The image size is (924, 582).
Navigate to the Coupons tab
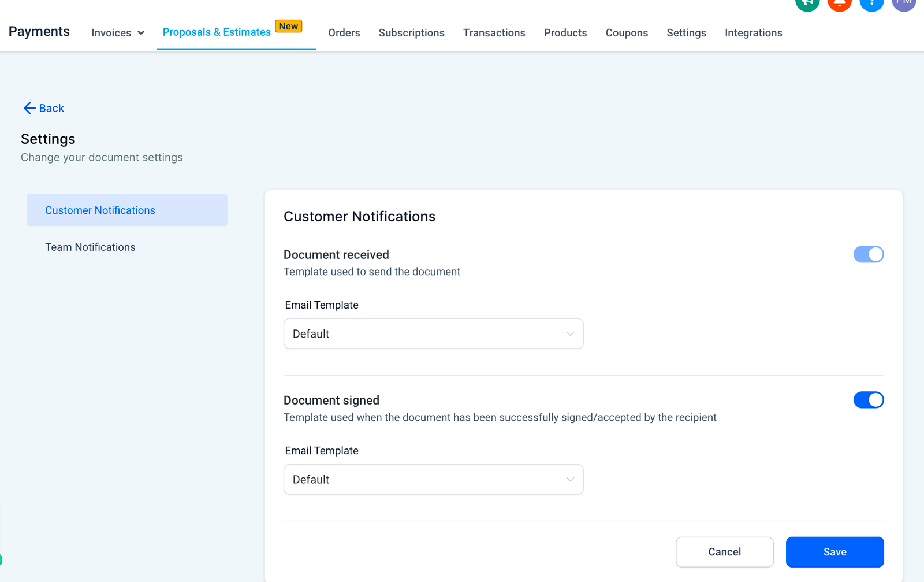pyautogui.click(x=627, y=33)
